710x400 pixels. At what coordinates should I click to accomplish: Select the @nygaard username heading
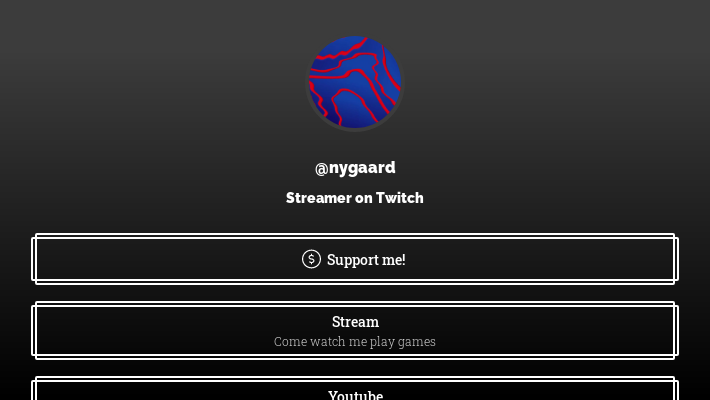(x=355, y=168)
